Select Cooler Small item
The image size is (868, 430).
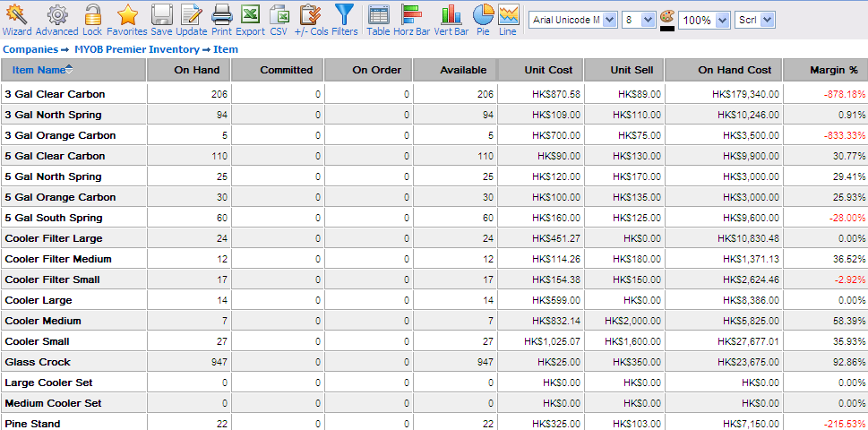coord(37,341)
